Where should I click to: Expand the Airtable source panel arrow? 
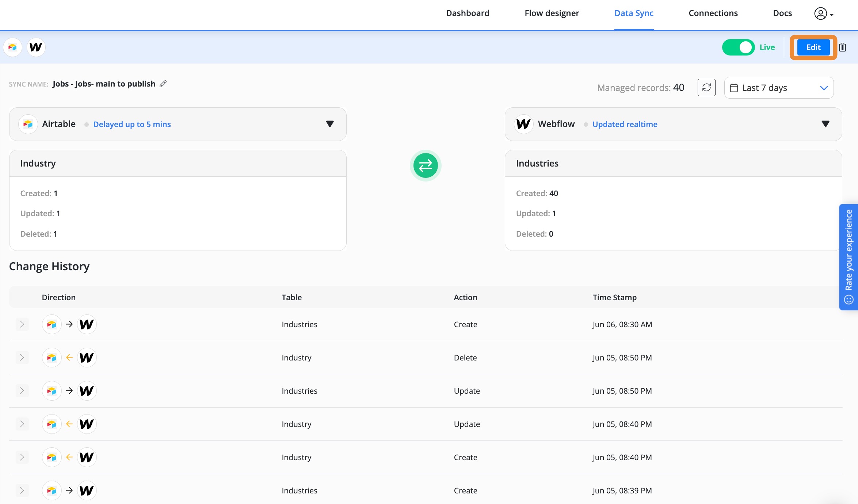[x=330, y=124]
